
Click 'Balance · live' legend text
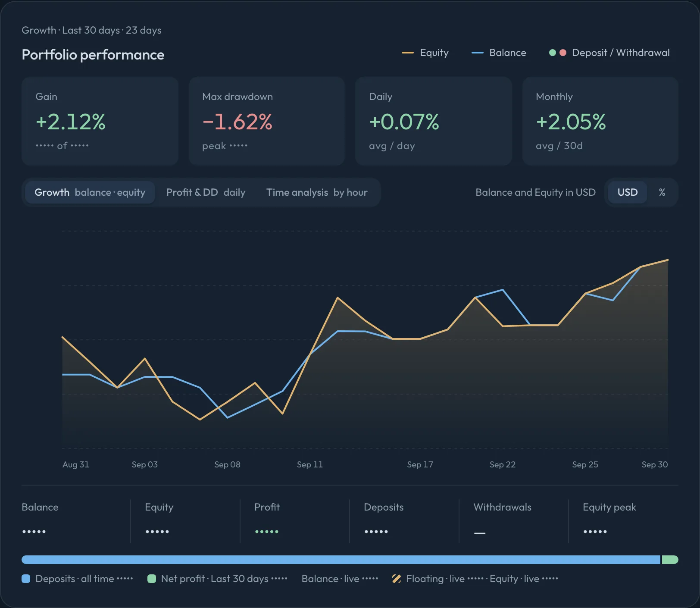[x=330, y=579]
